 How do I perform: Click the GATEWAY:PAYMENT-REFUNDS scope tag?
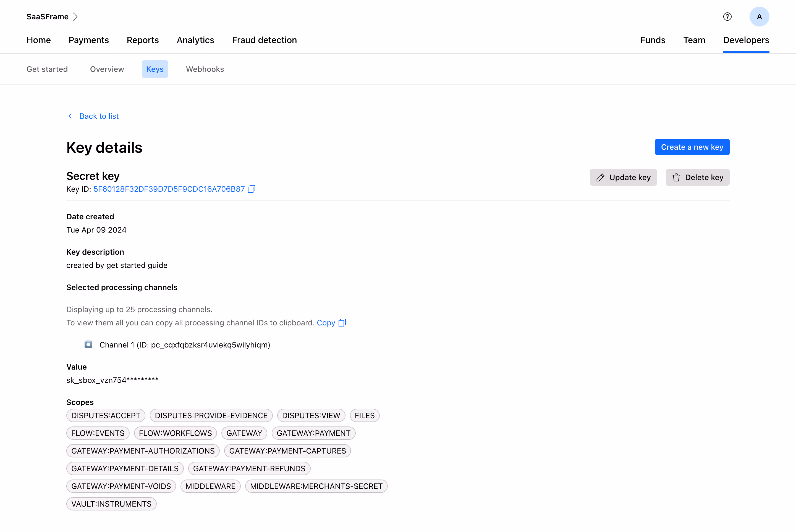point(249,468)
